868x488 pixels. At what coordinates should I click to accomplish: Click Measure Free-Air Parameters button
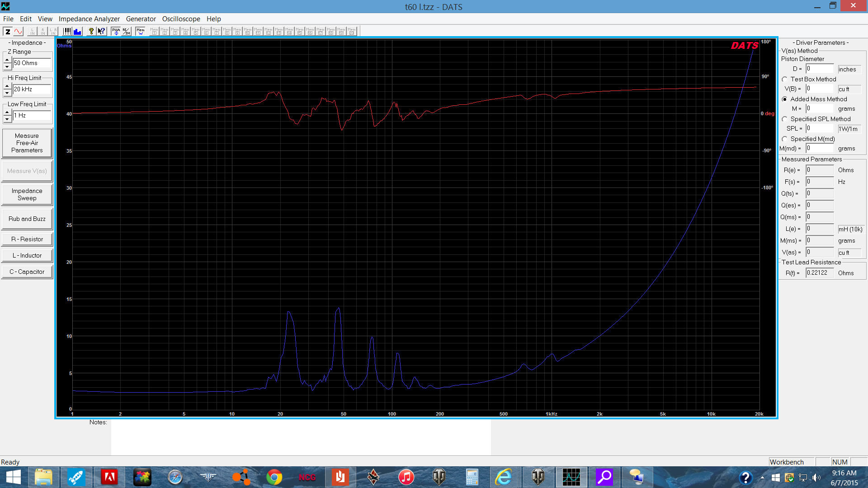(x=27, y=143)
